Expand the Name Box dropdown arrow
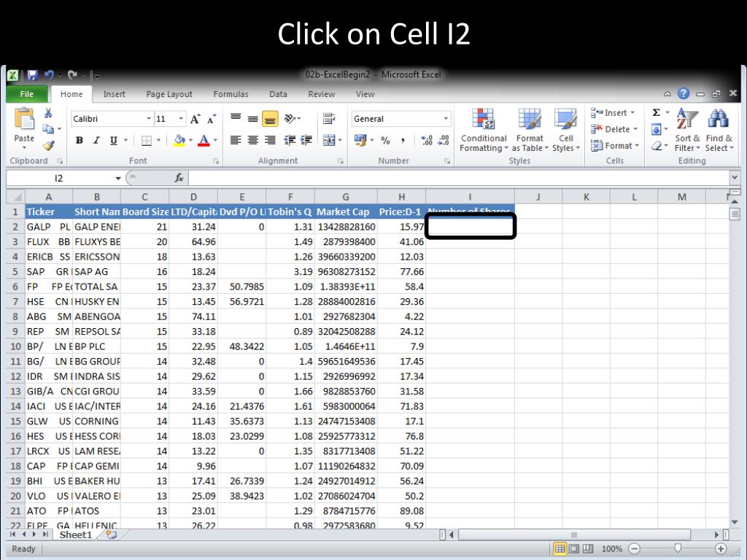 (x=118, y=179)
